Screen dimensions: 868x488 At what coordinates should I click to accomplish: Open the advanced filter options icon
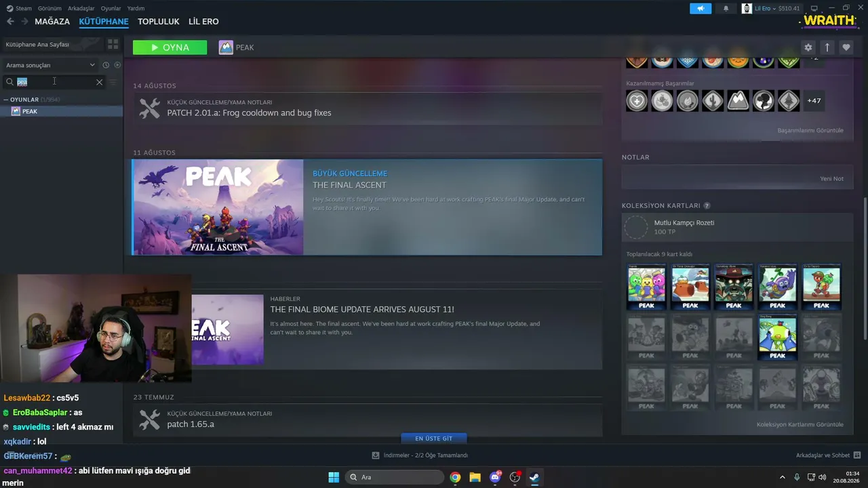[113, 82]
